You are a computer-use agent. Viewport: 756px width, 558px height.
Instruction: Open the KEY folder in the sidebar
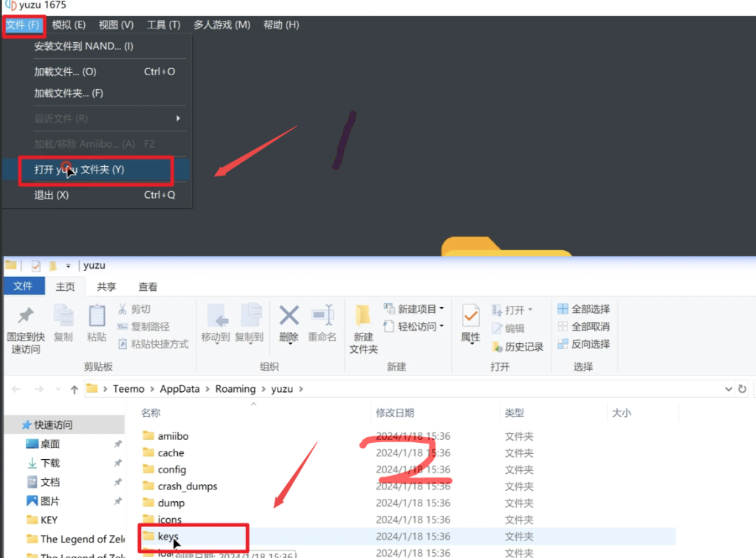[49, 520]
